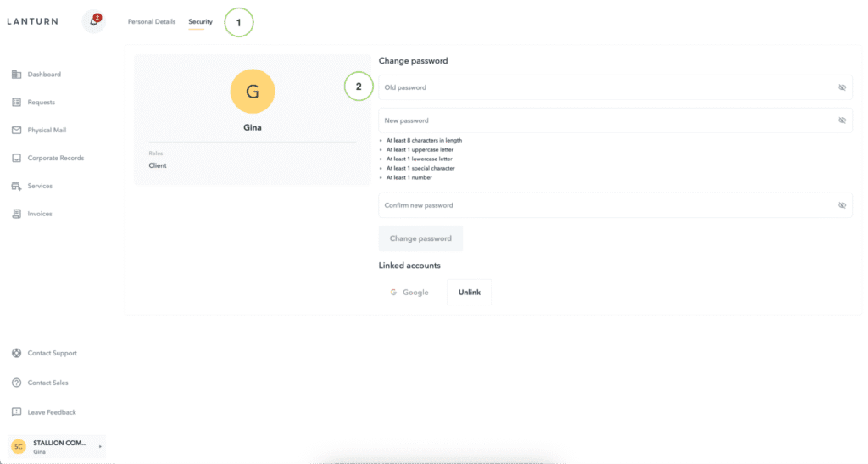Image resolution: width=868 pixels, height=464 pixels.
Task: Switch to the Personal Details tab
Action: click(152, 22)
